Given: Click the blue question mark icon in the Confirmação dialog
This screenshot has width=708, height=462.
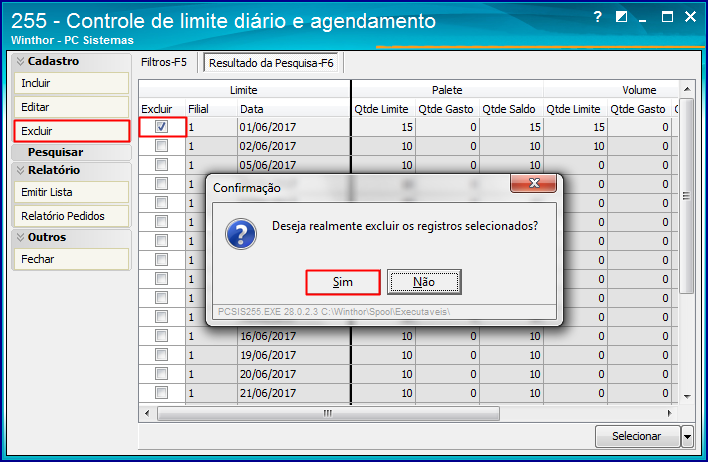Looking at the screenshot, I should coord(241,234).
